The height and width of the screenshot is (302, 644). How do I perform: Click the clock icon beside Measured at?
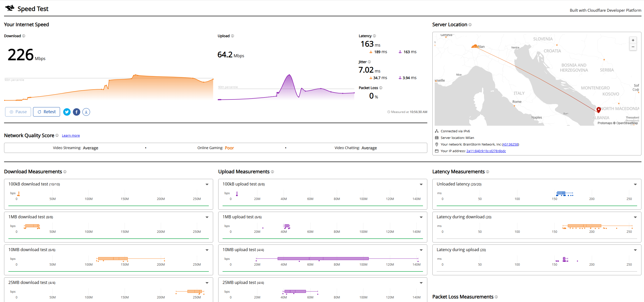click(x=389, y=112)
